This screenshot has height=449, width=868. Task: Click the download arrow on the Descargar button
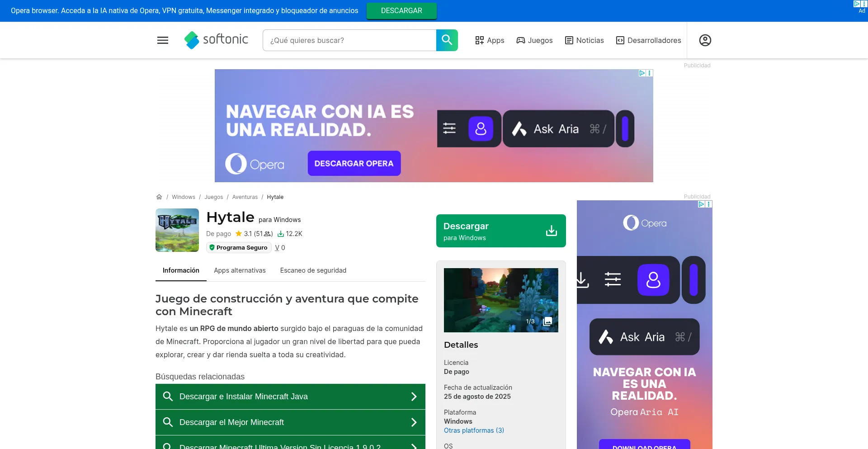tap(551, 231)
